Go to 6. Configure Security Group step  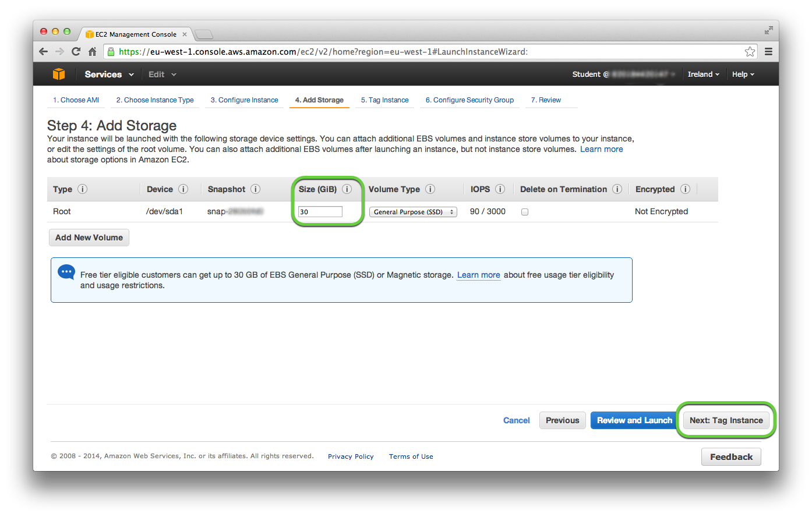pos(469,100)
